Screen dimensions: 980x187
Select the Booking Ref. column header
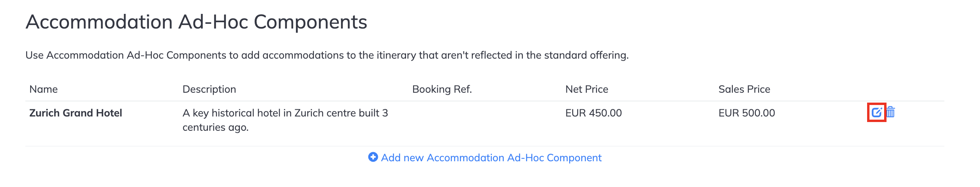click(x=442, y=89)
